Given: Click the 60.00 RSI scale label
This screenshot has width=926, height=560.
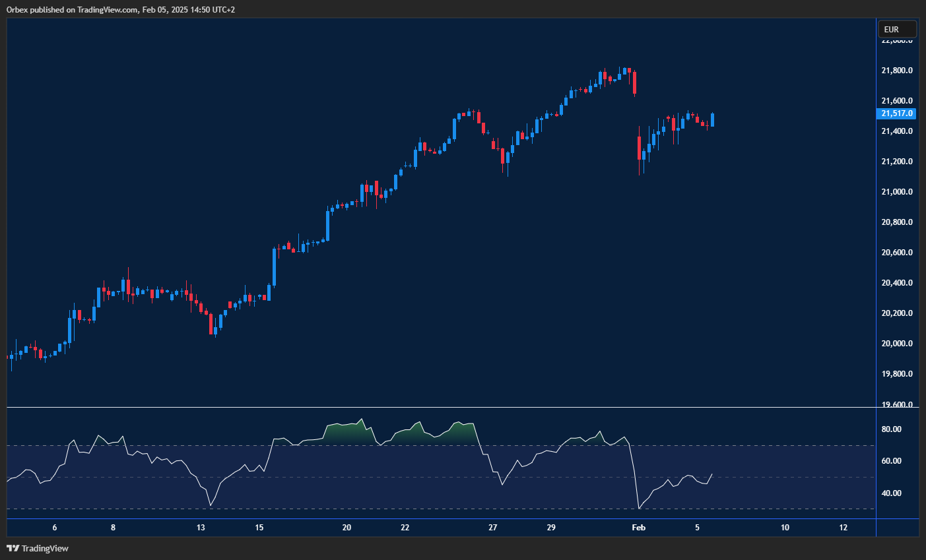Looking at the screenshot, I should pyautogui.click(x=891, y=461).
